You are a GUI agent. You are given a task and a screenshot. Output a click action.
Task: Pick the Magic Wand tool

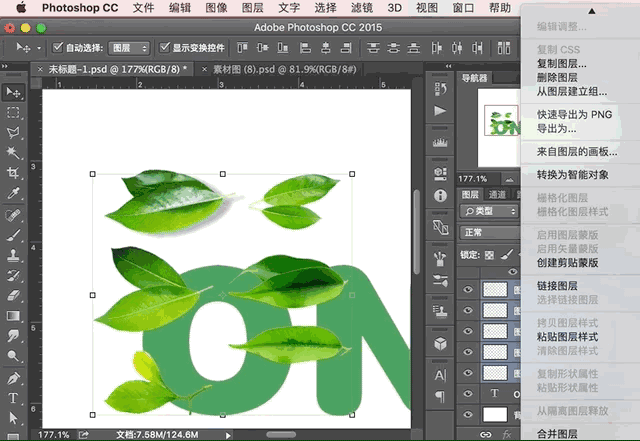[13, 153]
